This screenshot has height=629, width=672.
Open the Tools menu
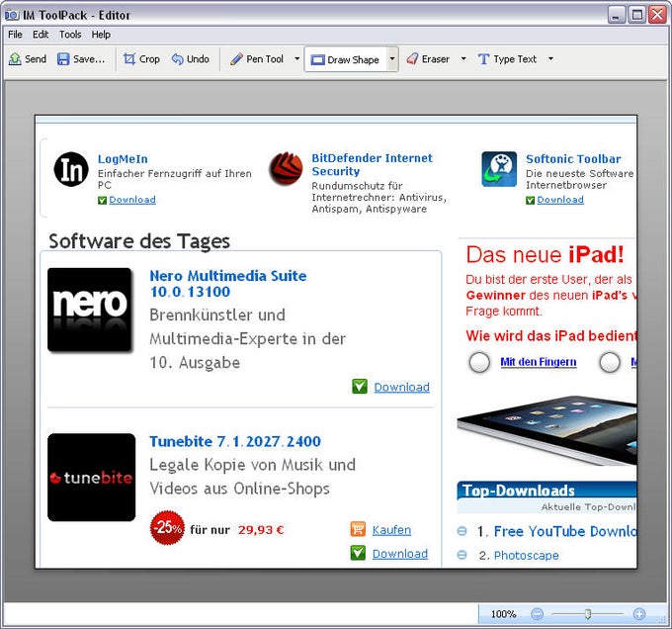coord(70,35)
